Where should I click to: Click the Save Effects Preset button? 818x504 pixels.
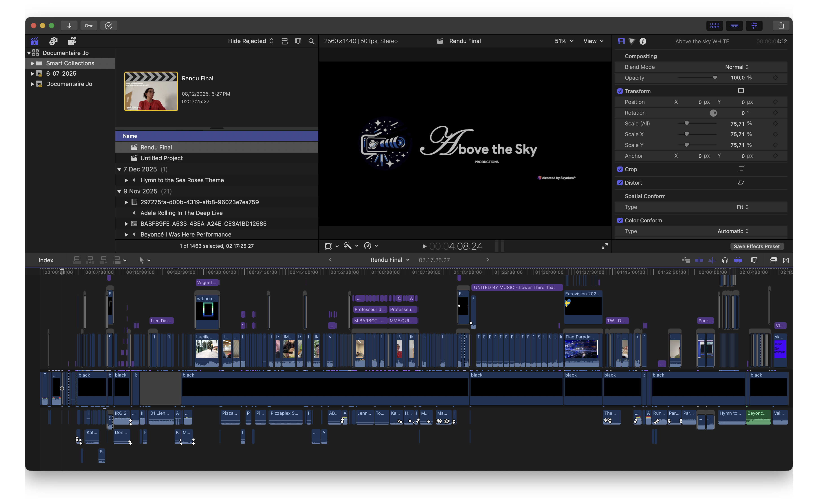coord(756,246)
